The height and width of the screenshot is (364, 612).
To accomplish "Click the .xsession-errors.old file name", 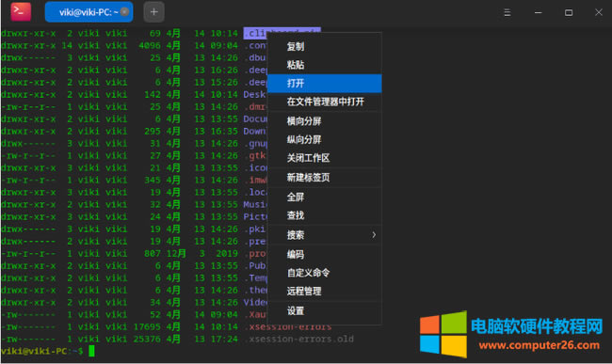I will click(298, 339).
